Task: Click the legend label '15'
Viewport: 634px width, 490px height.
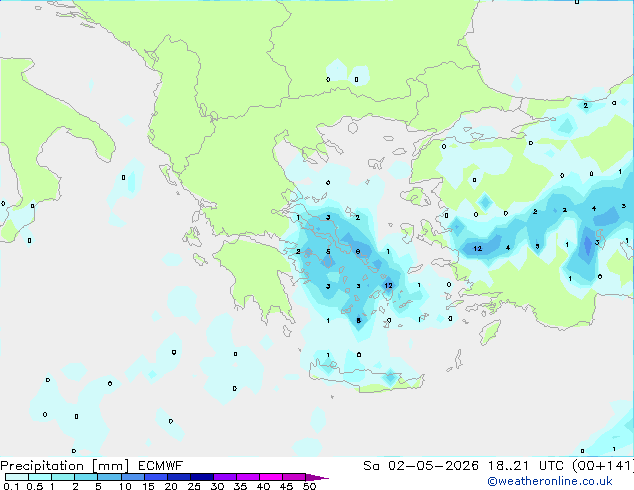Action: (148, 486)
